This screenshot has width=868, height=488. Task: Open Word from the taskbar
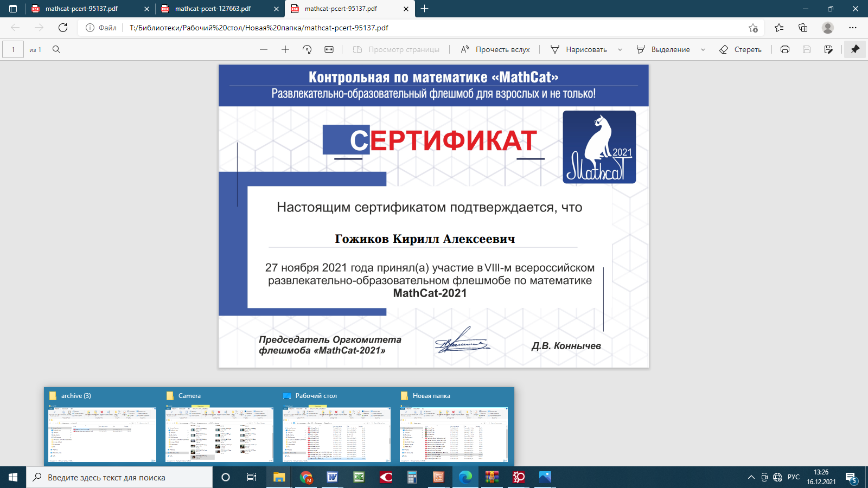point(333,477)
